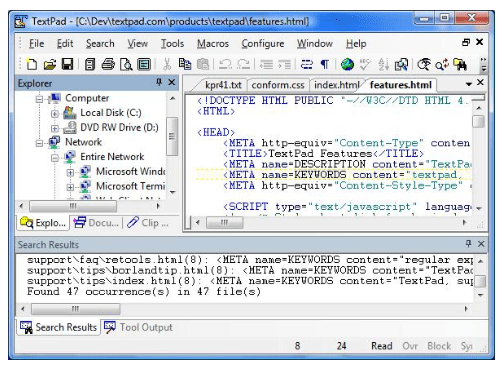Open the Search menu
The height and width of the screenshot is (367, 501).
pos(100,44)
